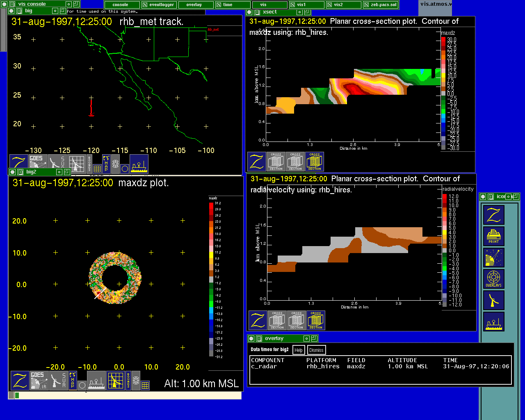Toggle the zeb.pacs.sol checkbox
This screenshot has width=525, height=420.
[366, 5]
